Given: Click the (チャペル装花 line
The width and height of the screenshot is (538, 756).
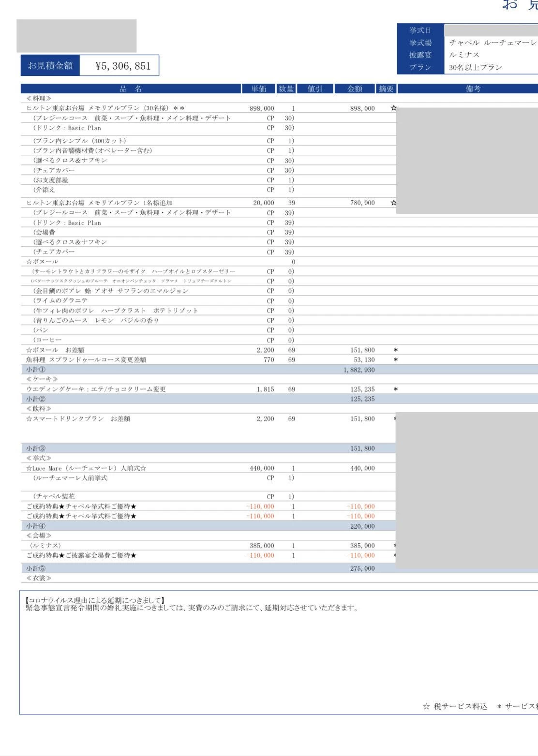Looking at the screenshot, I should [x=54, y=496].
